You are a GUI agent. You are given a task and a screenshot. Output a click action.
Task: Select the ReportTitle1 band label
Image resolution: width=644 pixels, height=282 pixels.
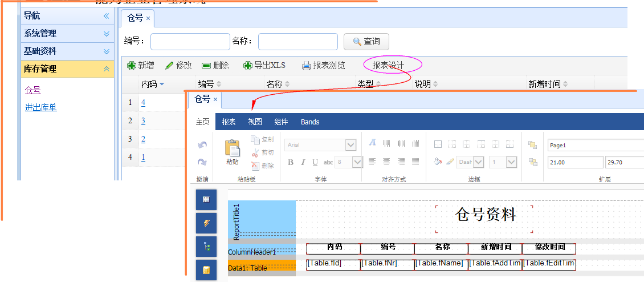tap(236, 221)
